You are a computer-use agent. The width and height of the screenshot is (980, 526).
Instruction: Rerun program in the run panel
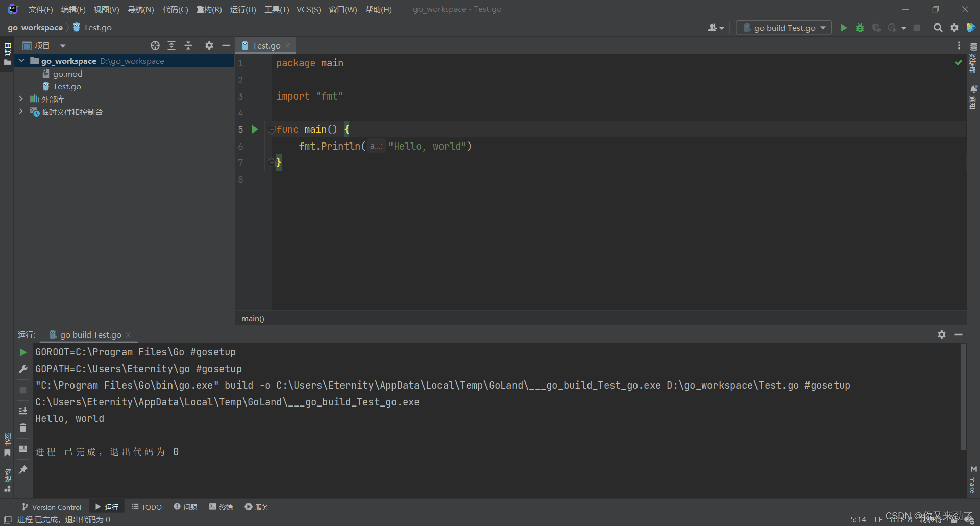pos(23,352)
